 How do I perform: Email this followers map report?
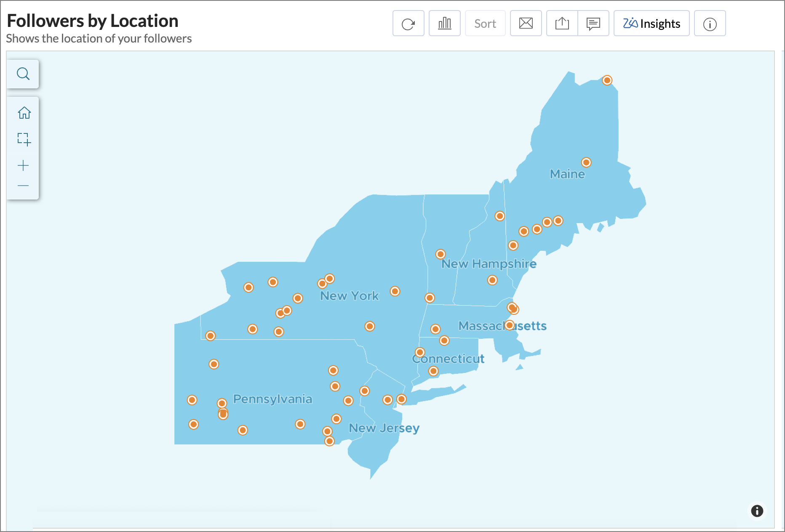[526, 23]
